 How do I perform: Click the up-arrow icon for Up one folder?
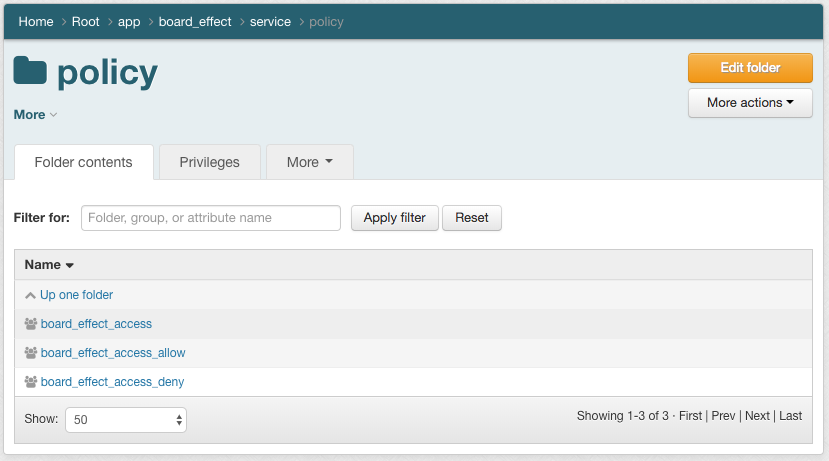(x=30, y=295)
